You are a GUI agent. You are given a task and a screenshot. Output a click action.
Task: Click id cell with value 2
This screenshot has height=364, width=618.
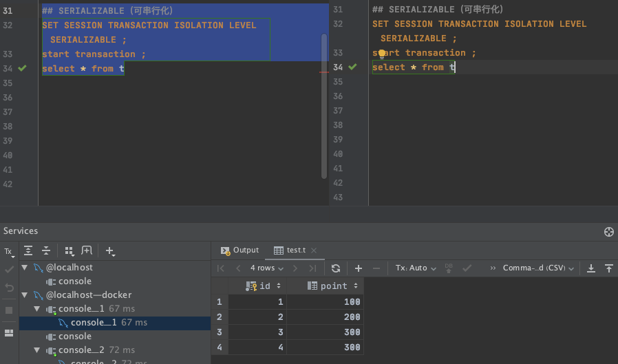pyautogui.click(x=257, y=317)
